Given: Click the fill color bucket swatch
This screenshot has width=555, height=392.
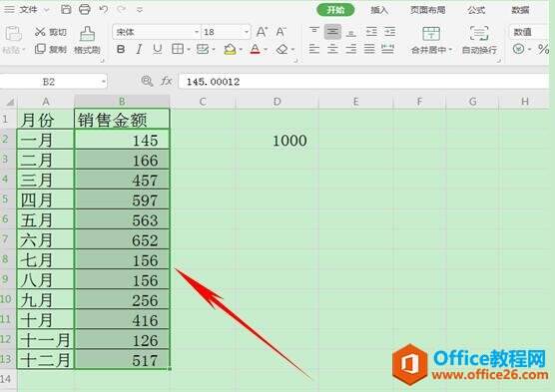Looking at the screenshot, I should click(230, 49).
